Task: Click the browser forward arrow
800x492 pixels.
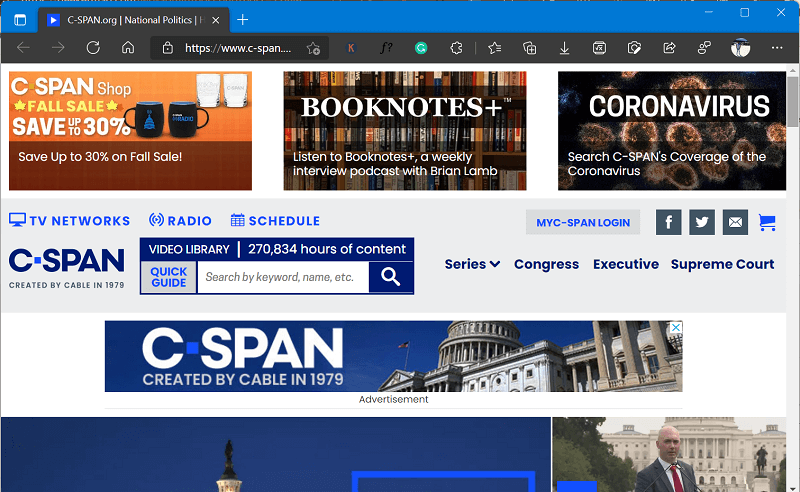Action: point(58,48)
